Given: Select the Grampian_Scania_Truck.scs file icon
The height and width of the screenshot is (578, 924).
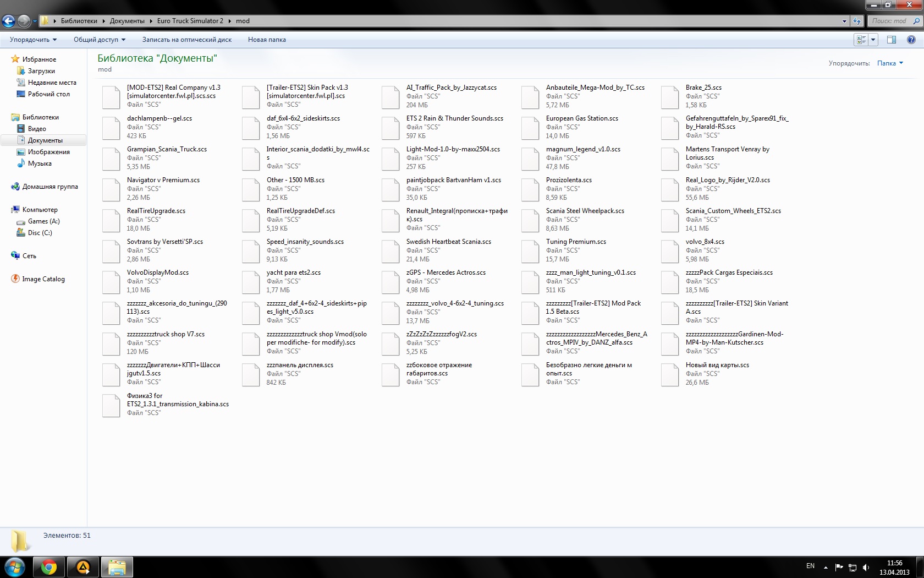Looking at the screenshot, I should [111, 159].
